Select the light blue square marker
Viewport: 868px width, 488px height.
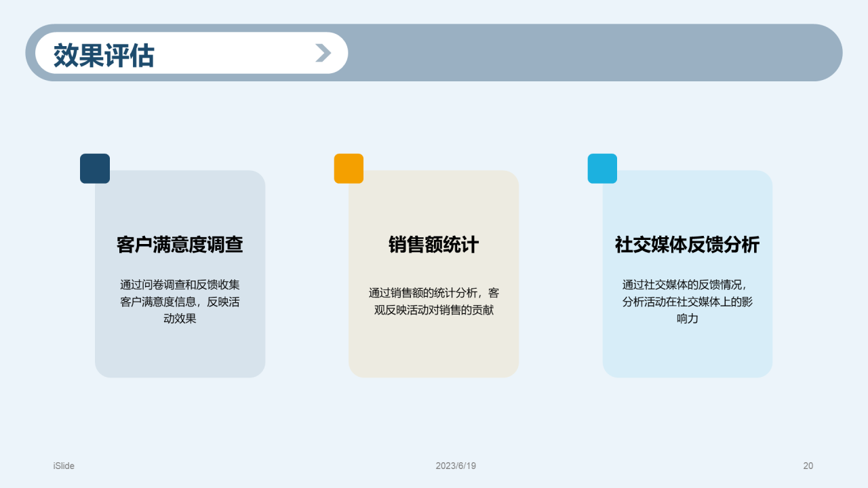pos(602,169)
